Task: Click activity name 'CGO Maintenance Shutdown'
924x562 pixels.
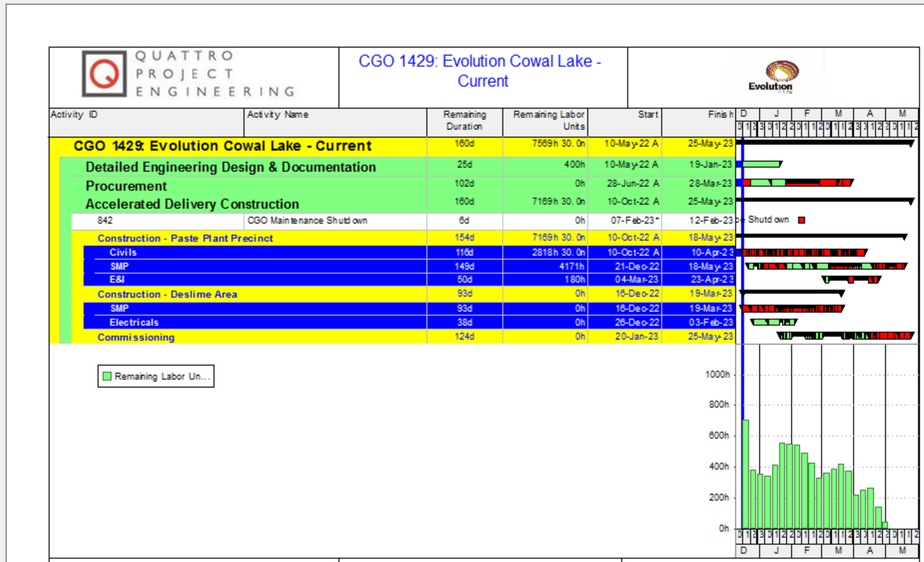Action: (x=308, y=221)
